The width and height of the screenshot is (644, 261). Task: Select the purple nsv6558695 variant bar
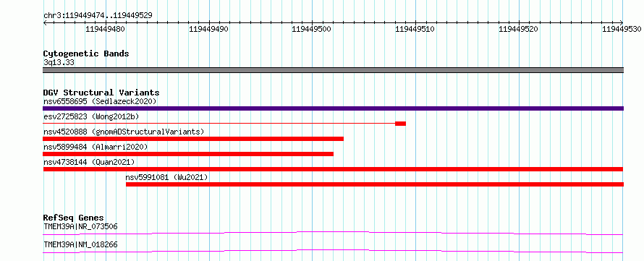[333, 108]
